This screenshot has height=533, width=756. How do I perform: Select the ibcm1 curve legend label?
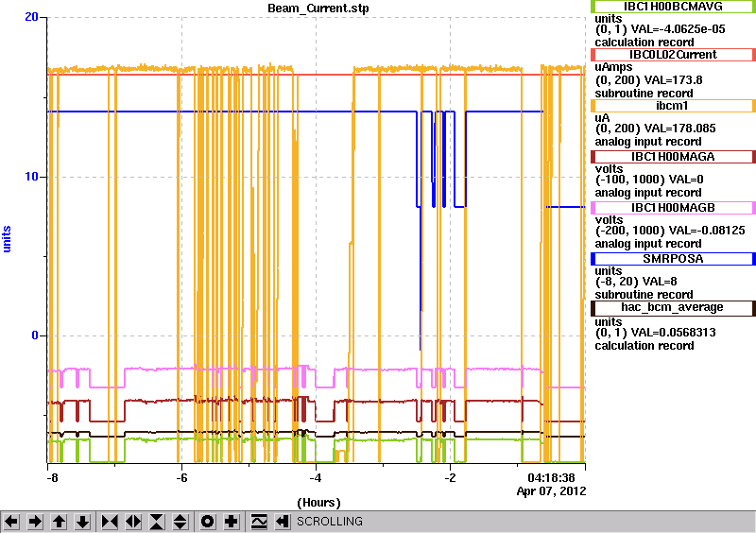pyautogui.click(x=673, y=106)
